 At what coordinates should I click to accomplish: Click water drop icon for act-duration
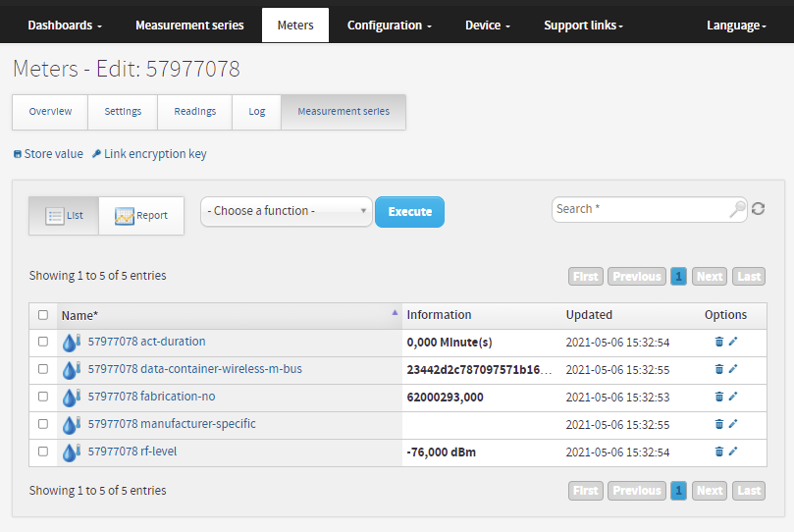pyautogui.click(x=72, y=343)
